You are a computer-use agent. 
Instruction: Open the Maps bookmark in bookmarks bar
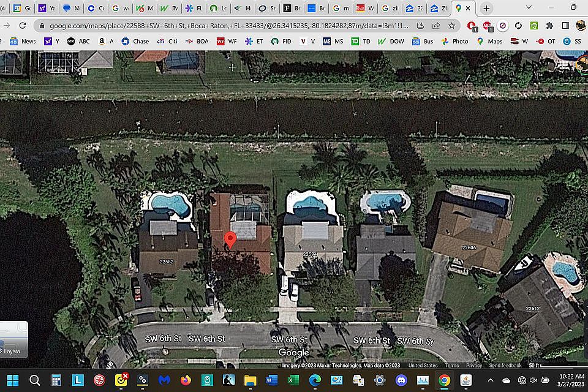489,42
